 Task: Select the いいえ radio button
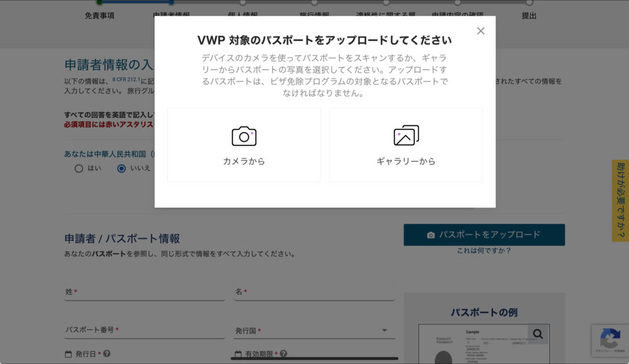pyautogui.click(x=121, y=168)
